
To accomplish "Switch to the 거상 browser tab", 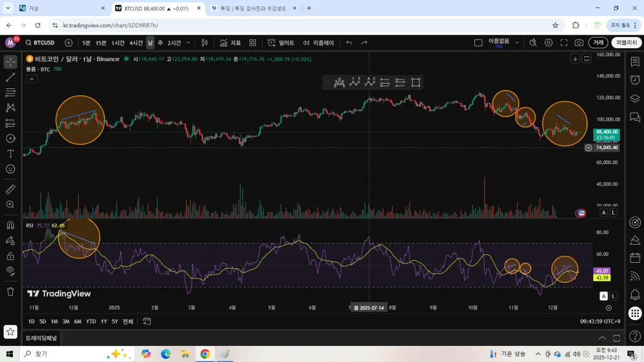I will pyautogui.click(x=62, y=9).
